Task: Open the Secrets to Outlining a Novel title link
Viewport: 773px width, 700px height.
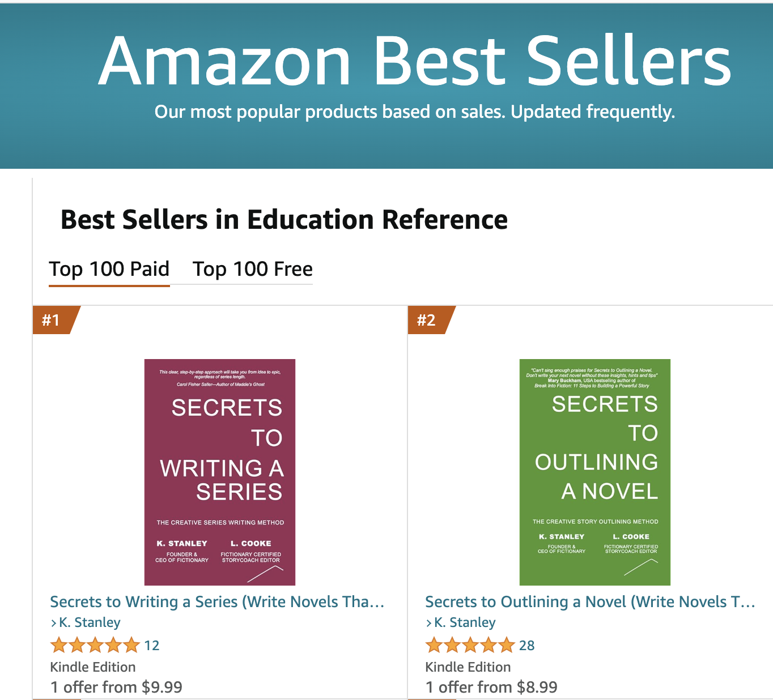Action: point(590,601)
